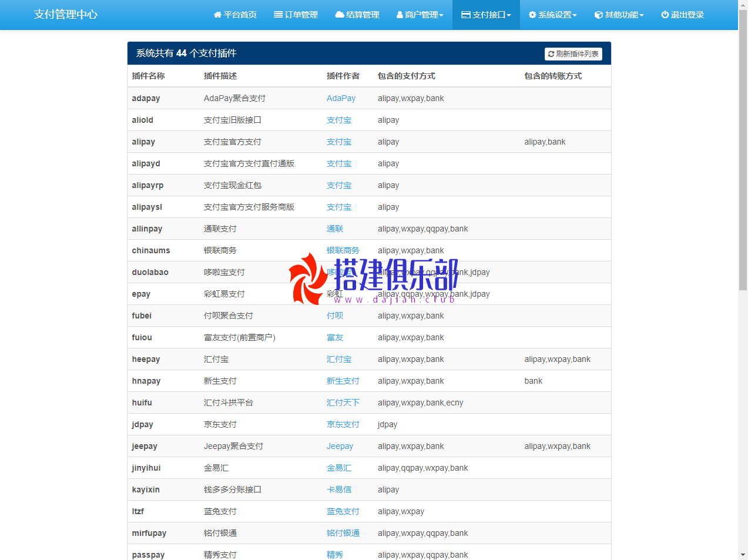The image size is (748, 560).
Task: Open 结算管理 via its cloud icon
Action: pyautogui.click(x=340, y=15)
